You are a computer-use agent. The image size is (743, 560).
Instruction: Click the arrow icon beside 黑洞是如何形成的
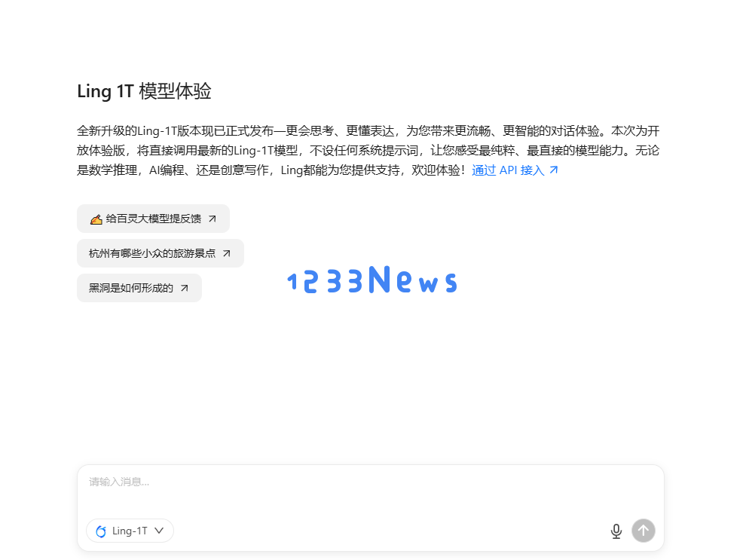click(185, 288)
